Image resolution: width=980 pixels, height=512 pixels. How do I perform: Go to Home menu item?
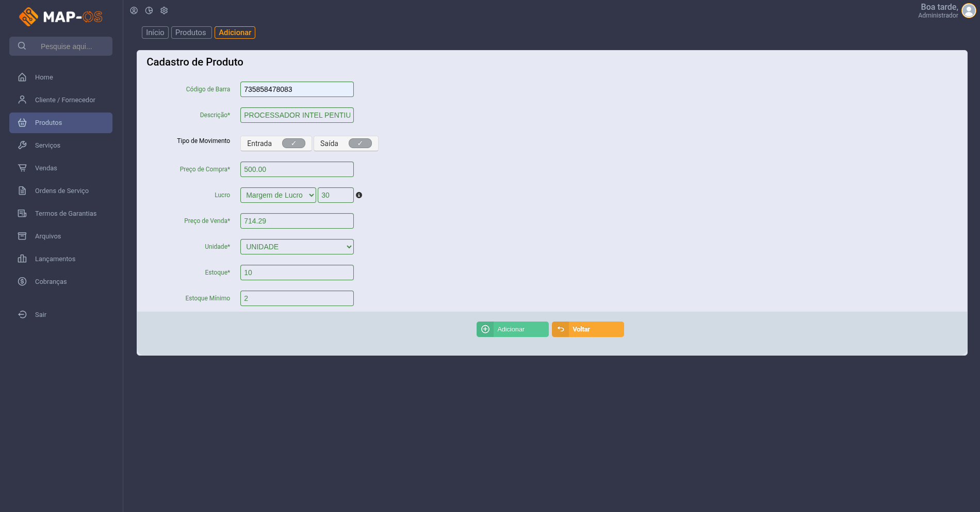pyautogui.click(x=61, y=77)
